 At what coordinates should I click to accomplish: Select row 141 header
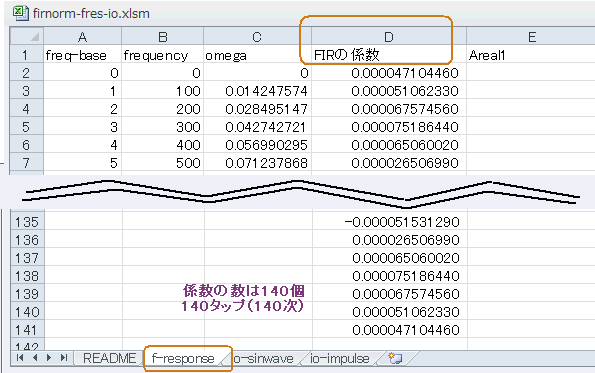tap(27, 329)
